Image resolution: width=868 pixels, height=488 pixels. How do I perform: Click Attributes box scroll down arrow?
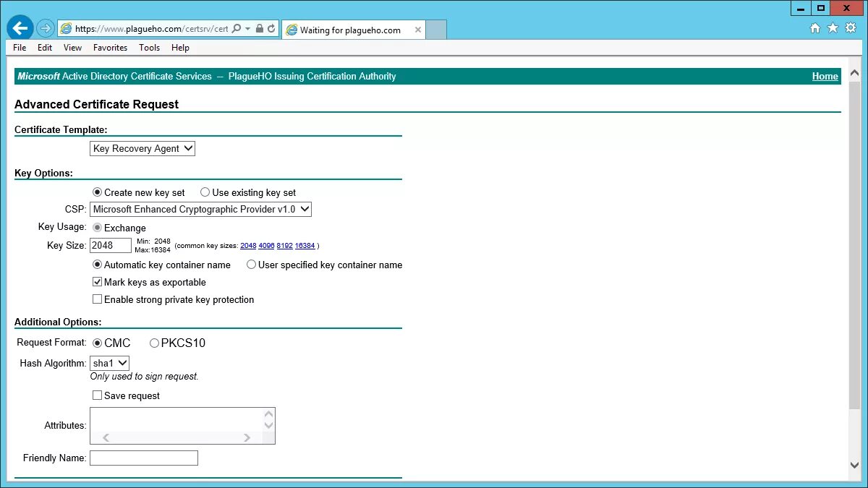269,425
